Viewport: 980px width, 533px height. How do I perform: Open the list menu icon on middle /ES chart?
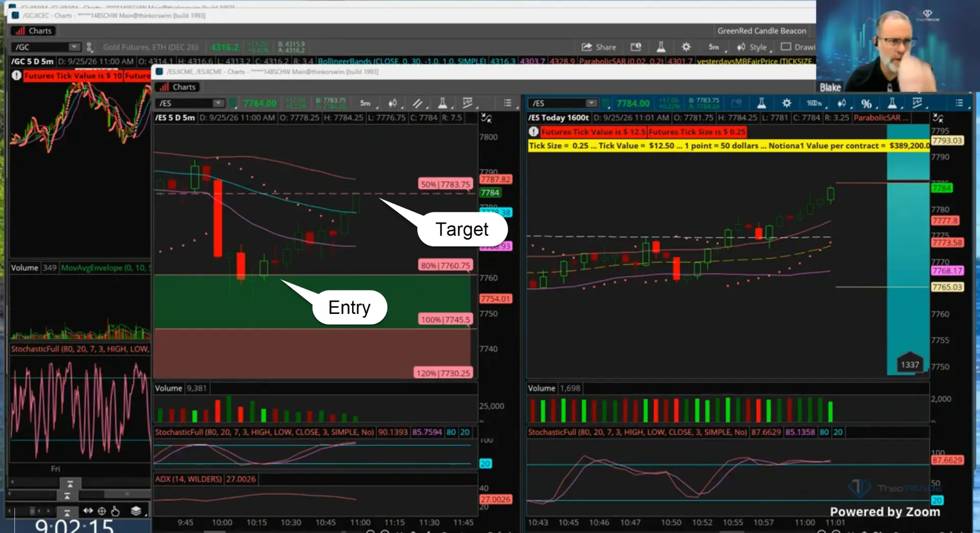[507, 103]
